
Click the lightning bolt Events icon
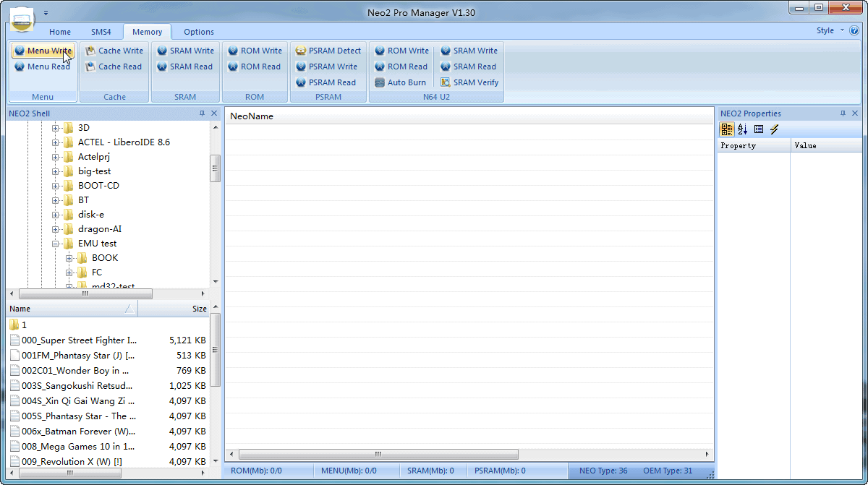coord(775,129)
